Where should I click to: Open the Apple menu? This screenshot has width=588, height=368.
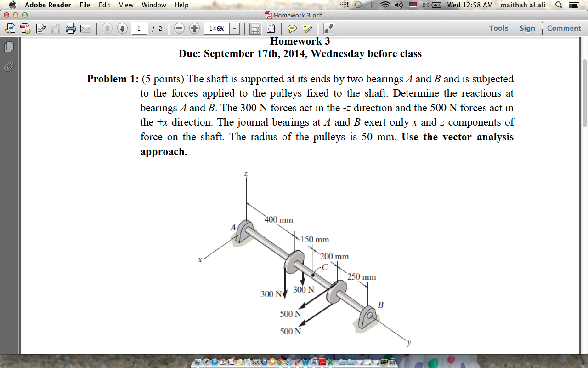[x=12, y=5]
